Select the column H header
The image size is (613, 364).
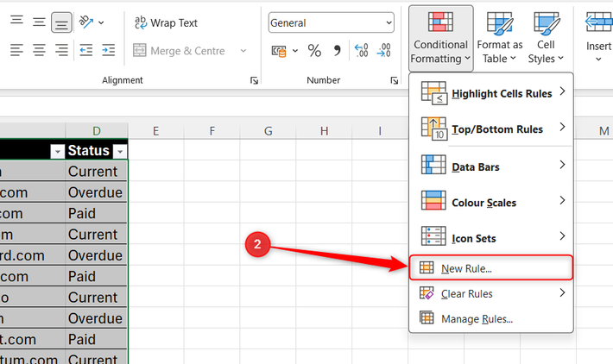point(324,131)
